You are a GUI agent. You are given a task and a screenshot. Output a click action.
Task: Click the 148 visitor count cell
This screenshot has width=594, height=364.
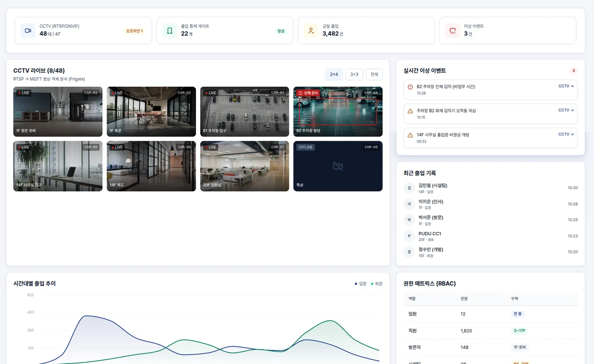coord(465,347)
